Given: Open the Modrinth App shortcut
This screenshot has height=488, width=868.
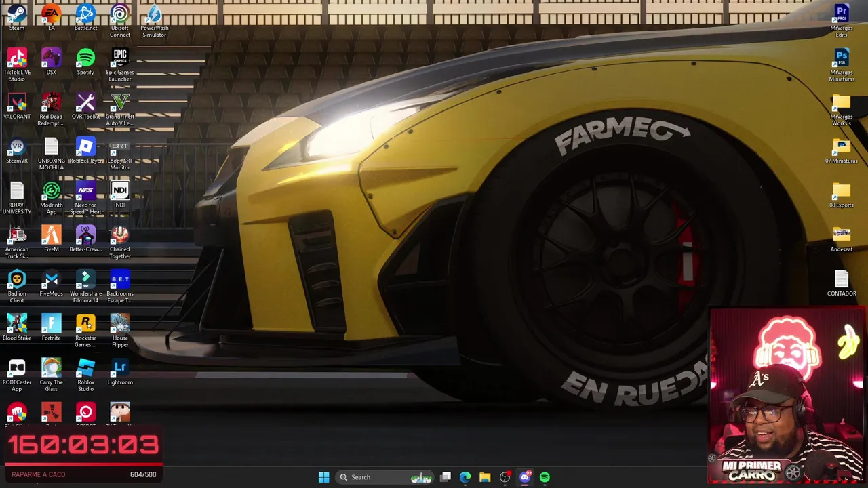Looking at the screenshot, I should click(52, 198).
